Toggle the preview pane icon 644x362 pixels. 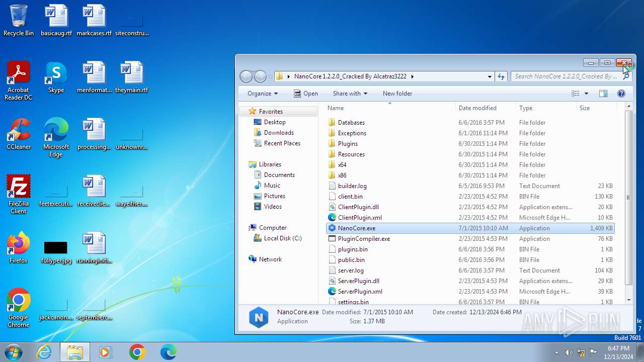click(603, 94)
